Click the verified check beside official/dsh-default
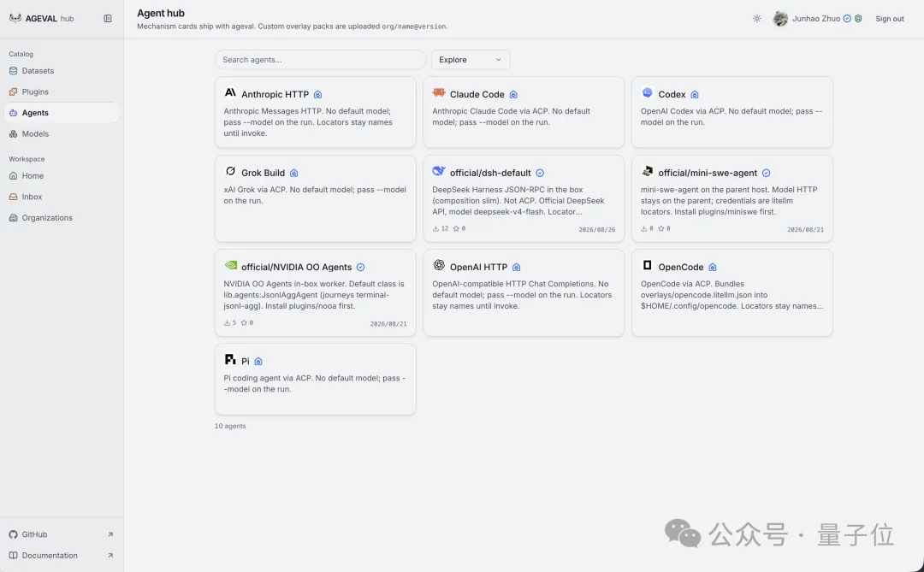Image resolution: width=924 pixels, height=572 pixels. (x=540, y=174)
